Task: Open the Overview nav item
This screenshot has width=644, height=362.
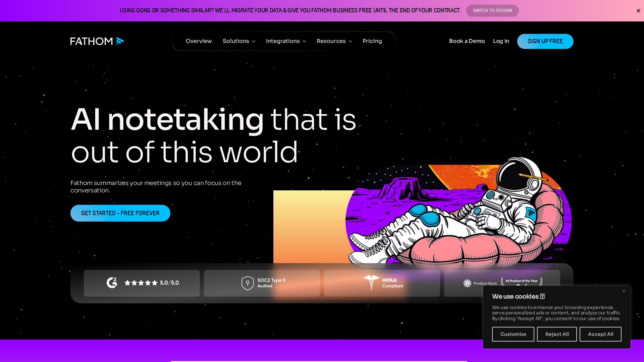Action: (199, 41)
